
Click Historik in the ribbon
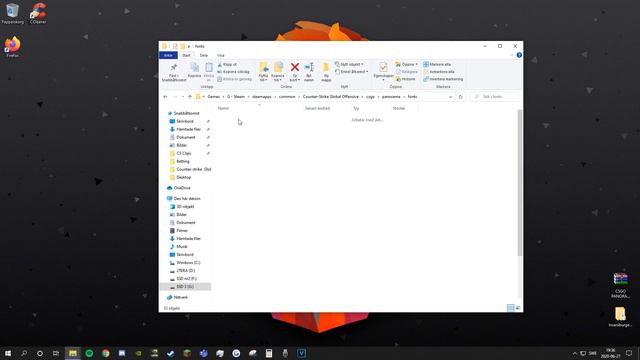pyautogui.click(x=405, y=79)
